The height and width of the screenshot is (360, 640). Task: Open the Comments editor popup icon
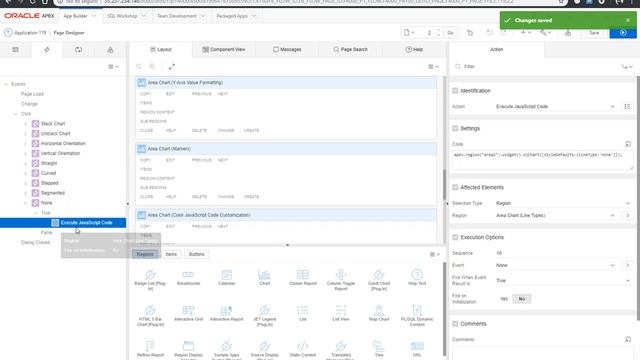click(x=628, y=339)
